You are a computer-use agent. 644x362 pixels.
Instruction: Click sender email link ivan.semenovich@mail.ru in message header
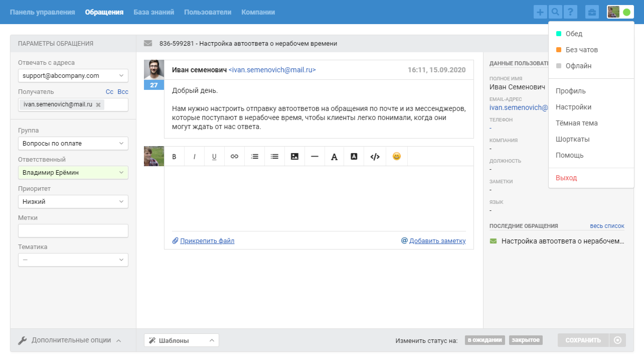[272, 70]
